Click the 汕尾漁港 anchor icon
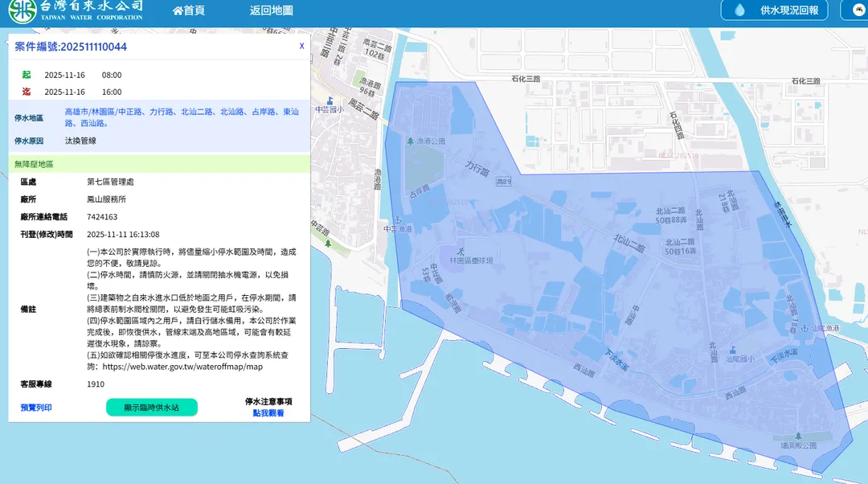This screenshot has height=484, width=868. 805,328
